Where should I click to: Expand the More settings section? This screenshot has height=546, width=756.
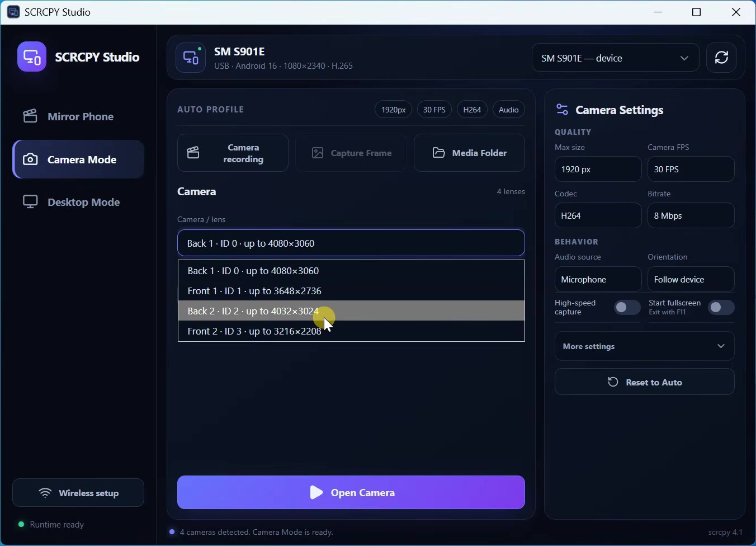[x=645, y=346]
